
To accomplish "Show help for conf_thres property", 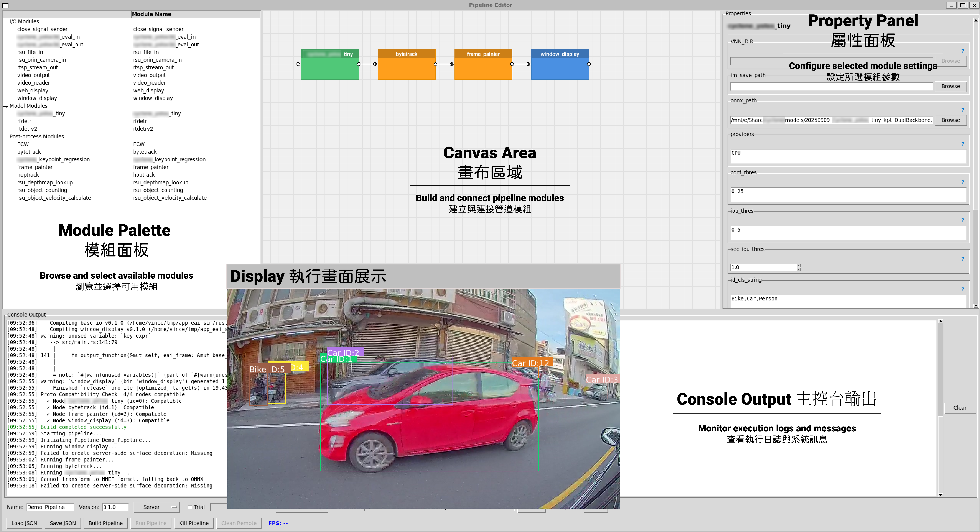I will pos(963,182).
